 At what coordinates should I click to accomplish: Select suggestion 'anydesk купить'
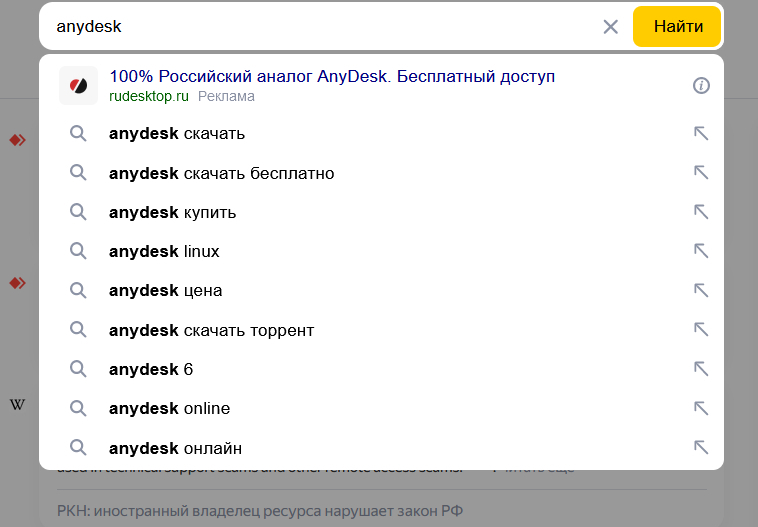point(381,212)
